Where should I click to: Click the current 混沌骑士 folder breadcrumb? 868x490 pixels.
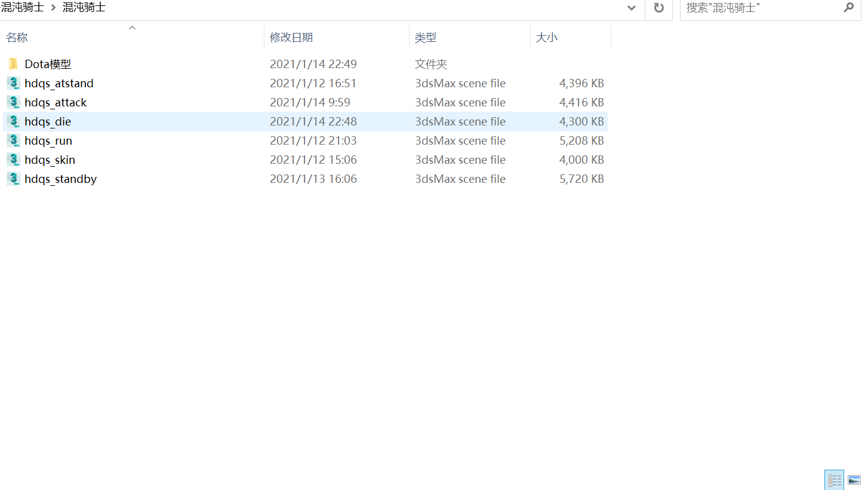(x=84, y=8)
